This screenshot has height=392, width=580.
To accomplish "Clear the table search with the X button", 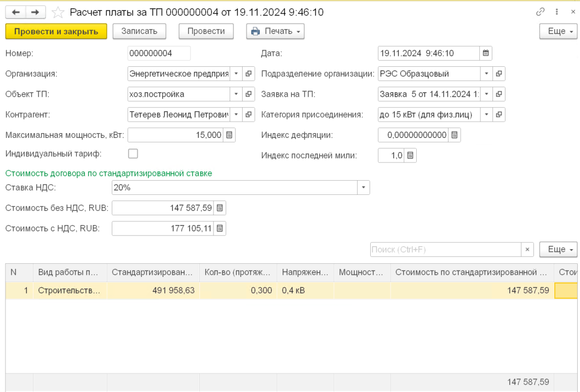I will 527,250.
